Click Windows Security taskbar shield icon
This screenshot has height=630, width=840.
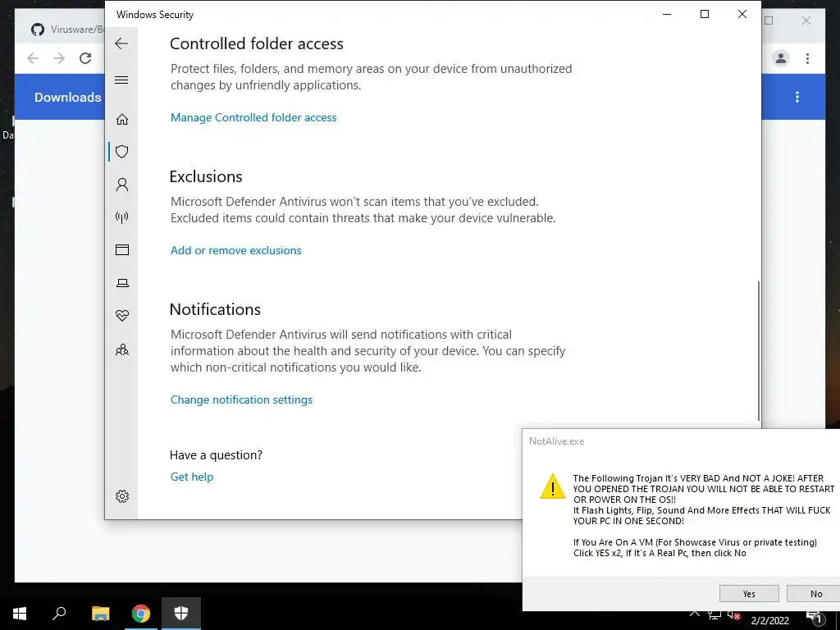click(x=181, y=614)
